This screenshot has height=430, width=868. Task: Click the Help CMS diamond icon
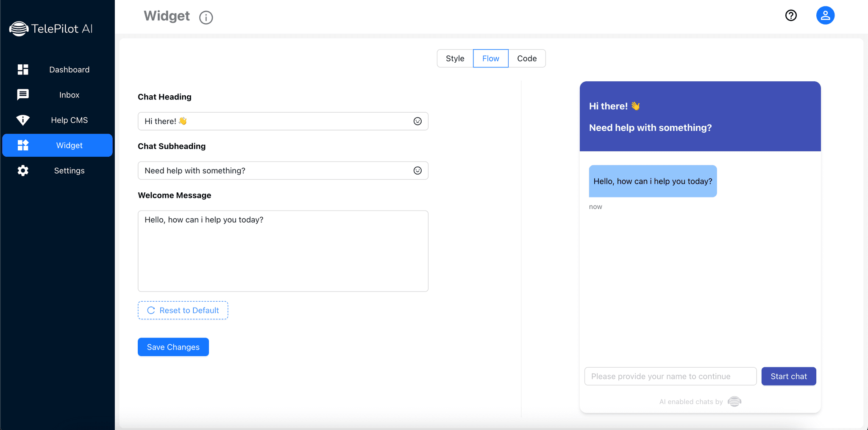coord(23,120)
